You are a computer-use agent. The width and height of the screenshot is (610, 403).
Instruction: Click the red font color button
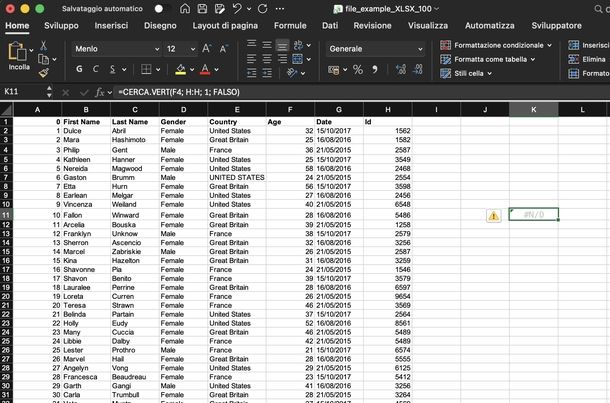[x=205, y=69]
